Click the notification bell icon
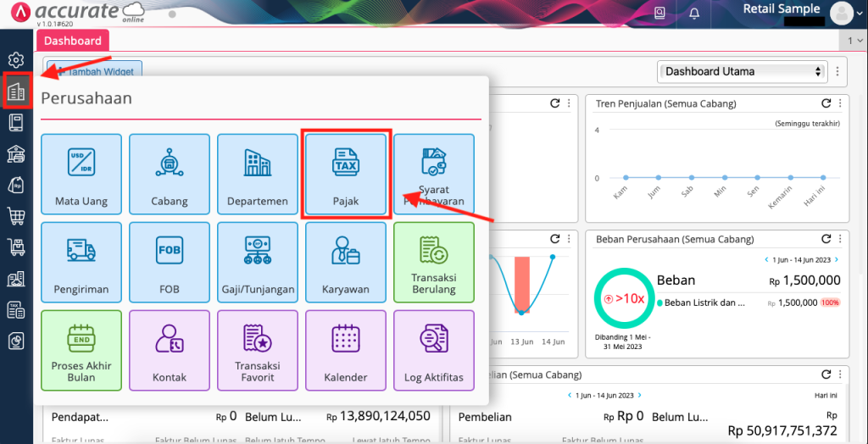The height and width of the screenshot is (444, 868). (x=694, y=13)
